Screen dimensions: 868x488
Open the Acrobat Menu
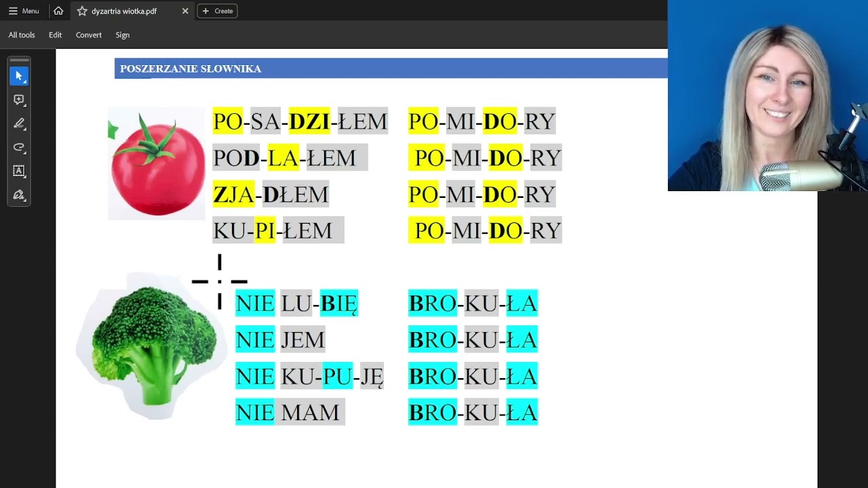pos(24,11)
